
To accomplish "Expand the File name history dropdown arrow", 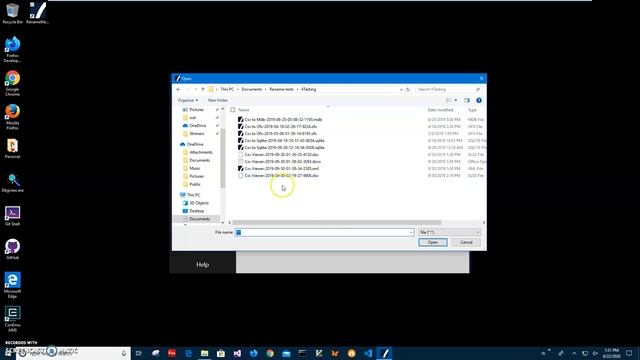I will 411,232.
